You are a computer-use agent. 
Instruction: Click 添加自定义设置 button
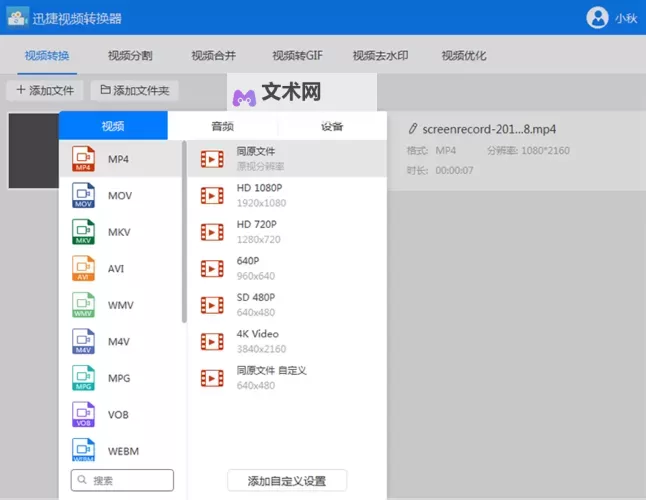tap(287, 481)
